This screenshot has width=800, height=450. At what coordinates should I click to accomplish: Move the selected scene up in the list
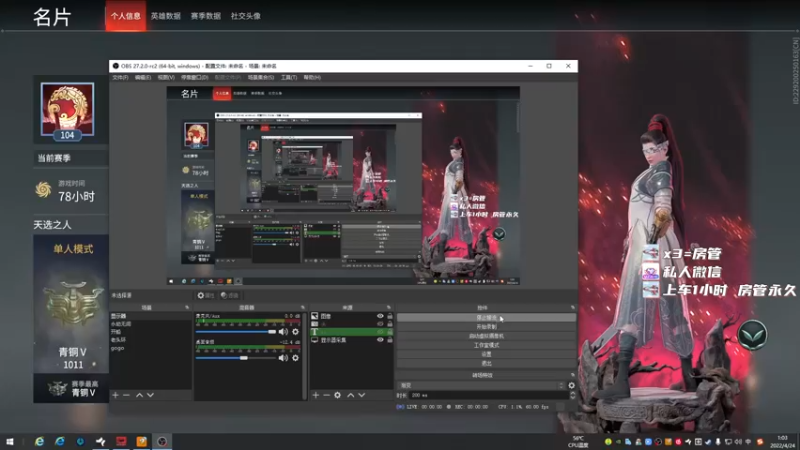click(x=139, y=395)
